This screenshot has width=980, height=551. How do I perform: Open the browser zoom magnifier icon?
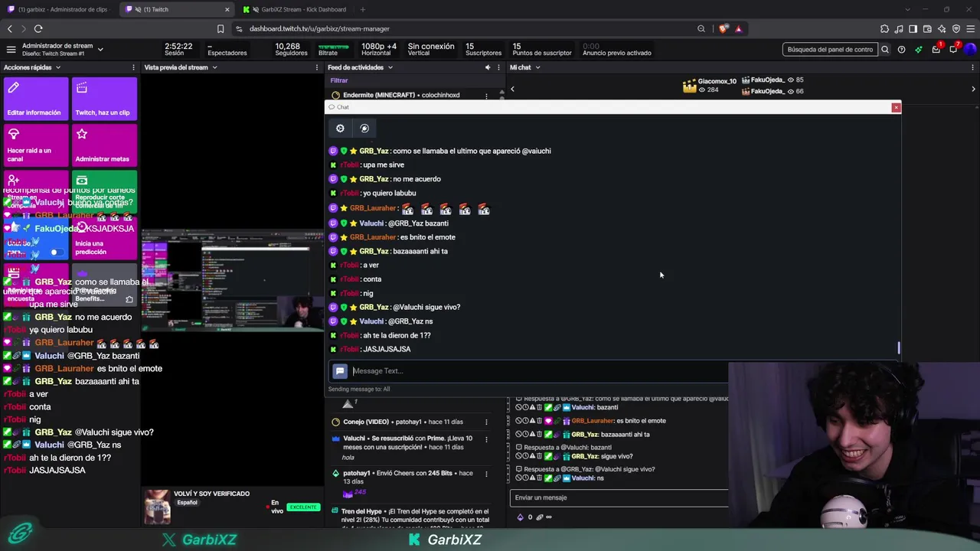[x=701, y=28]
